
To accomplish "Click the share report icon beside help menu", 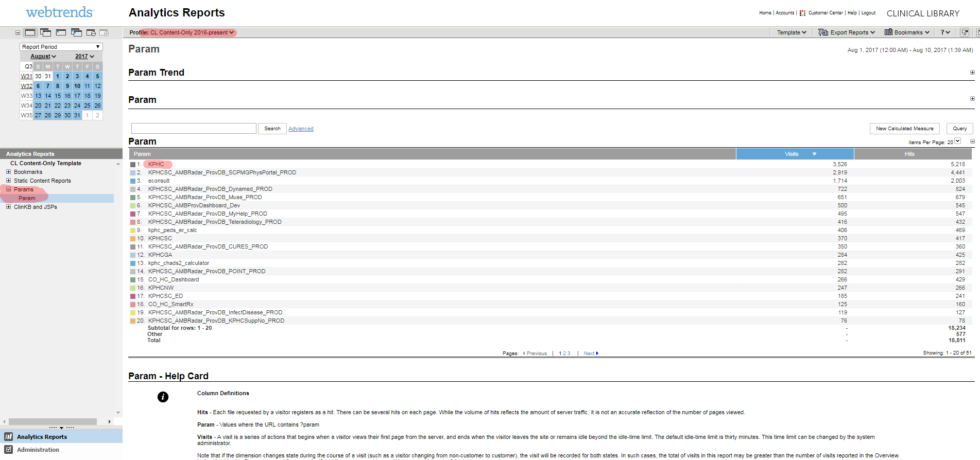I will (x=965, y=32).
